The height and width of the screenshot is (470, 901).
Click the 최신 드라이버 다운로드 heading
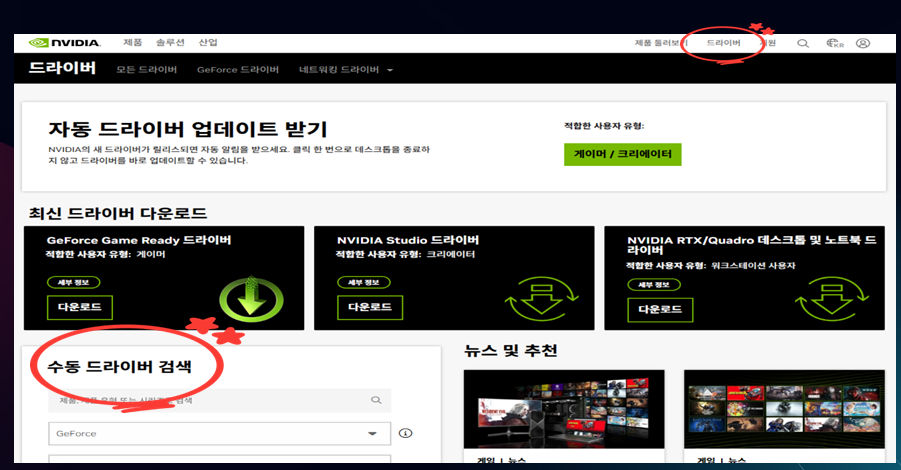pos(118,213)
